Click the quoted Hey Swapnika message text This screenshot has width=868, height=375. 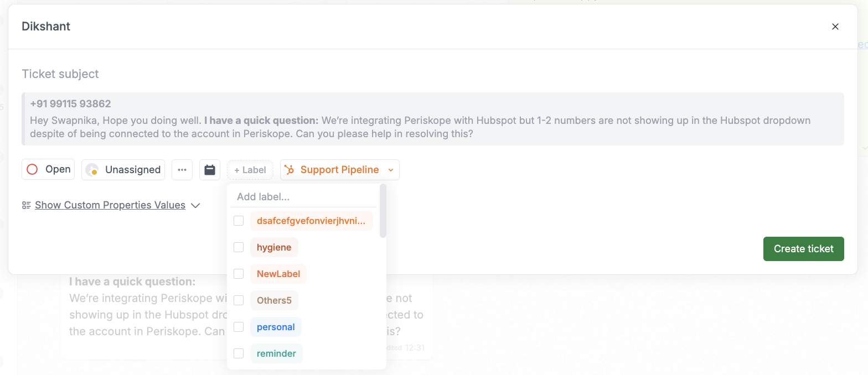click(x=420, y=127)
